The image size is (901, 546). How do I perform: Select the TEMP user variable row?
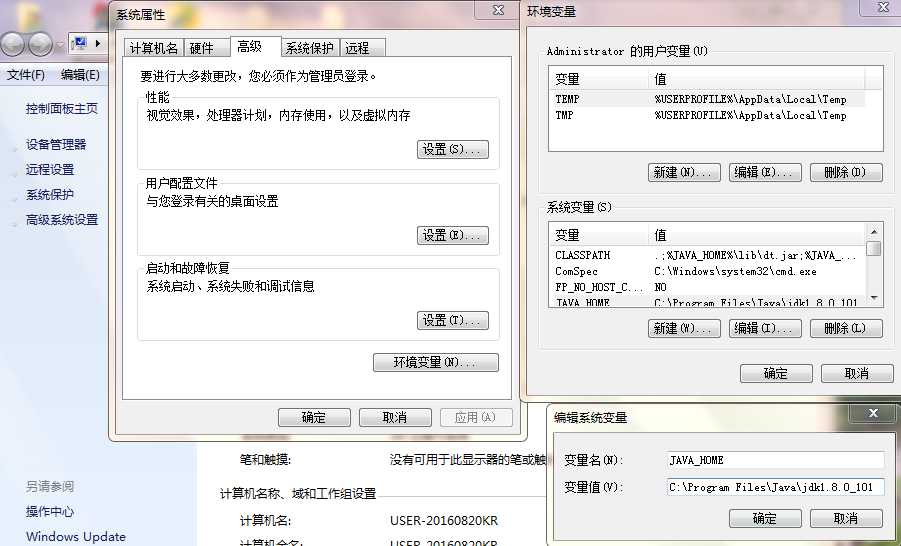[x=708, y=99]
